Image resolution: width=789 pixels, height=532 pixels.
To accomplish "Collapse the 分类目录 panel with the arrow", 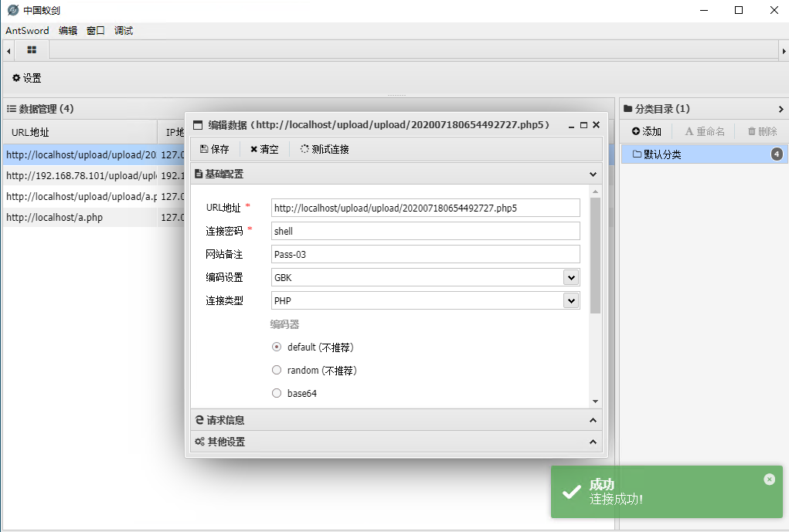I will click(780, 109).
